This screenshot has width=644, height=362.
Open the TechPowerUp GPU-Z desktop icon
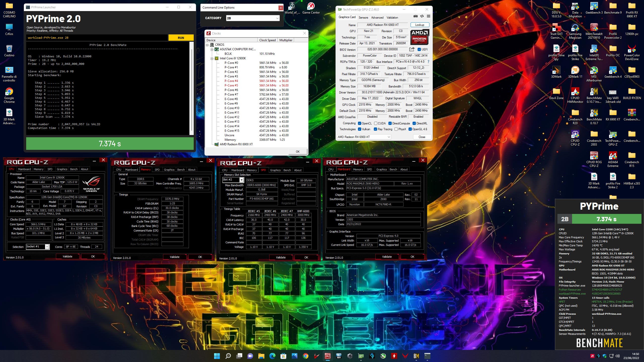point(613,138)
